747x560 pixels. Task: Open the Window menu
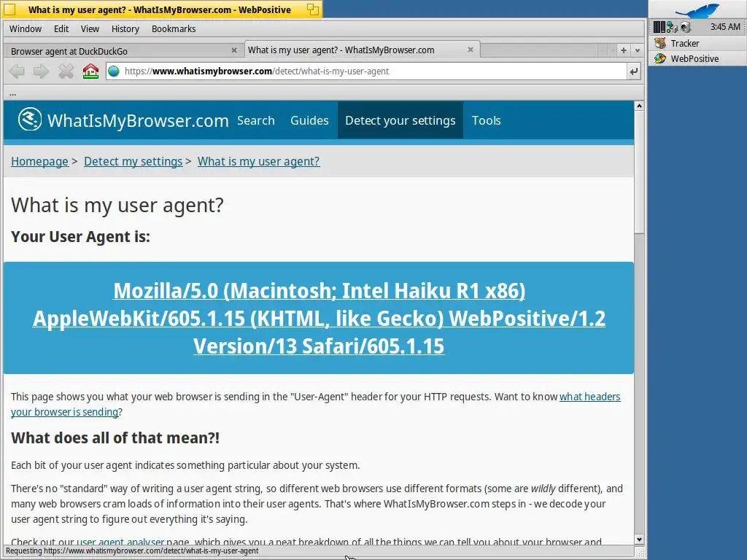tap(26, 28)
